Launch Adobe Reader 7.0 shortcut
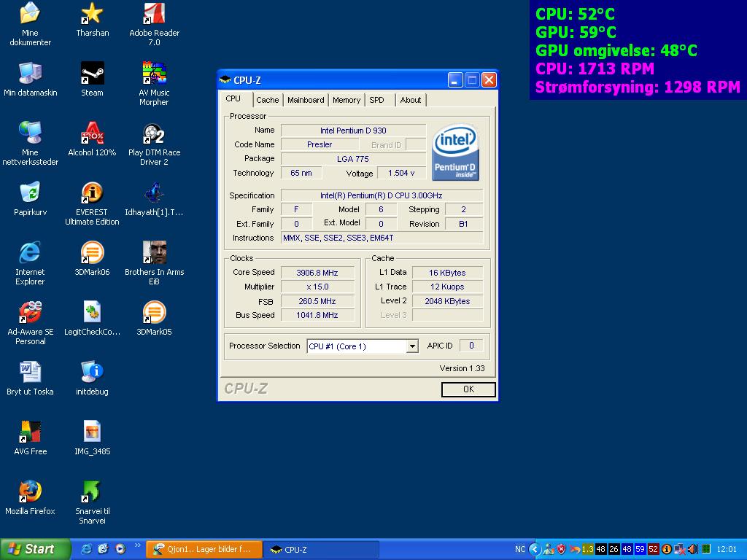Image resolution: width=747 pixels, height=560 pixels. pos(154,13)
